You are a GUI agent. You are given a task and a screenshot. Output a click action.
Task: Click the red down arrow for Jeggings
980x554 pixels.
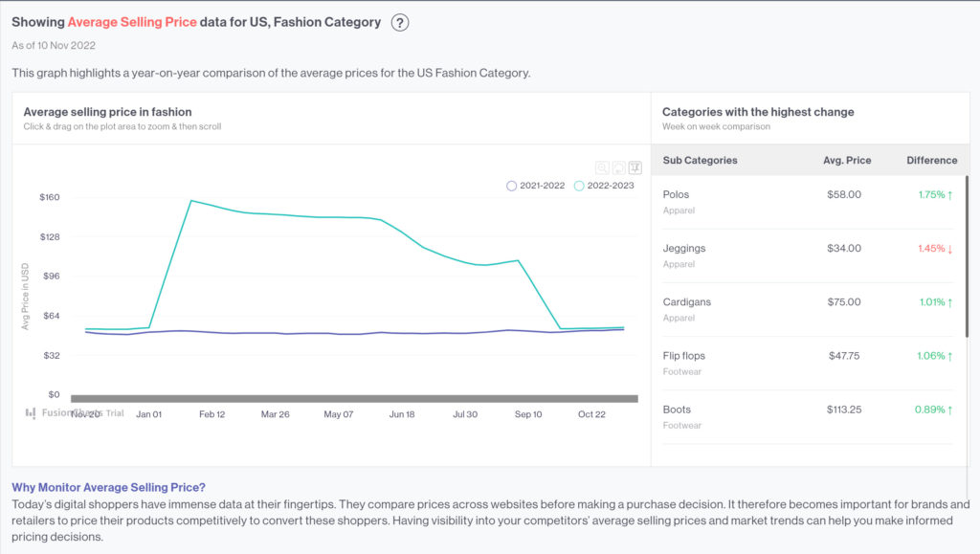pos(950,249)
